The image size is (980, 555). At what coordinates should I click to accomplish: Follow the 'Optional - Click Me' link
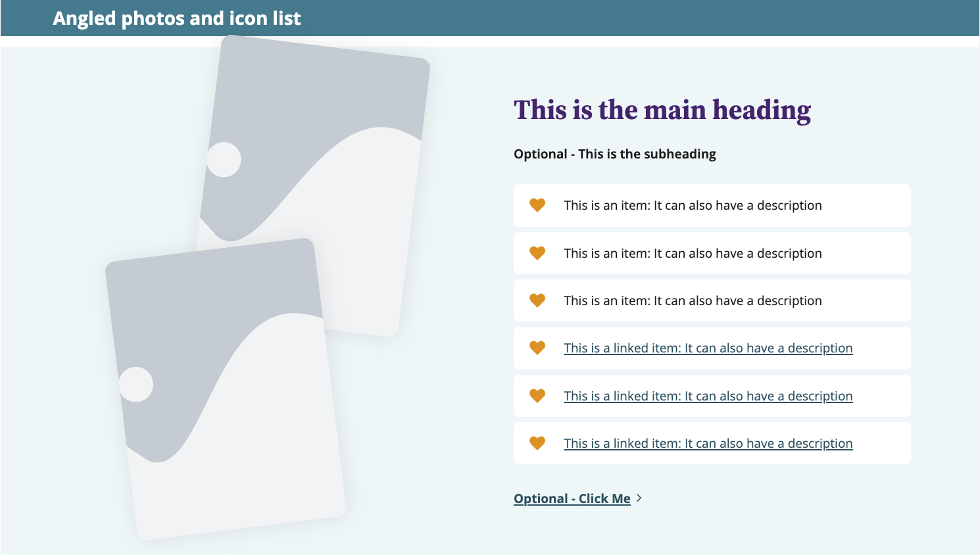(x=572, y=498)
